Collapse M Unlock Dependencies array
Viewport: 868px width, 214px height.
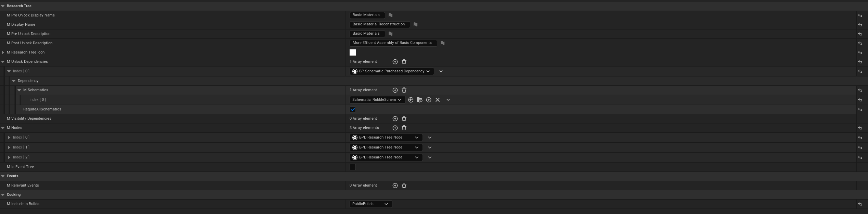3,62
